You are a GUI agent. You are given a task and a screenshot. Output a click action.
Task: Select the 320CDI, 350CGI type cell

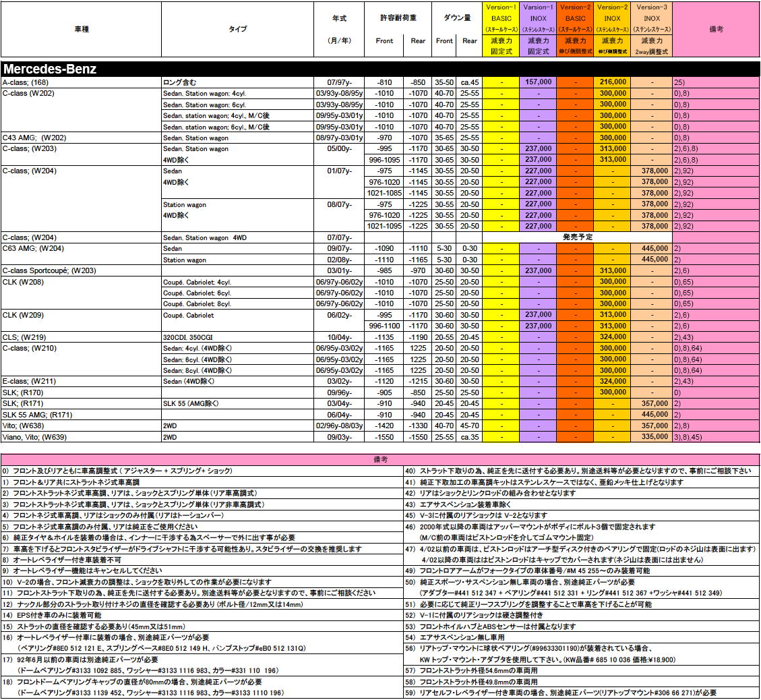[237, 337]
